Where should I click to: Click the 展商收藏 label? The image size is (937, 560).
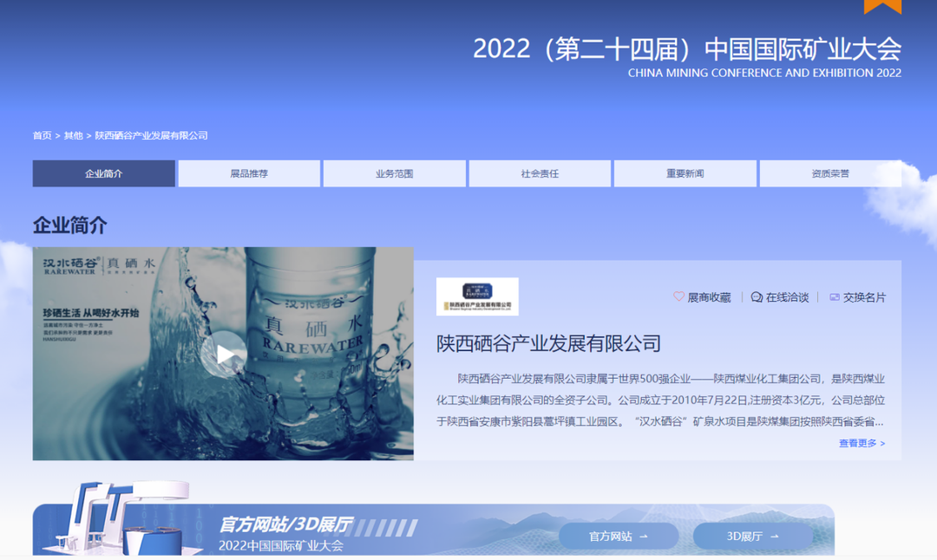coord(709,297)
